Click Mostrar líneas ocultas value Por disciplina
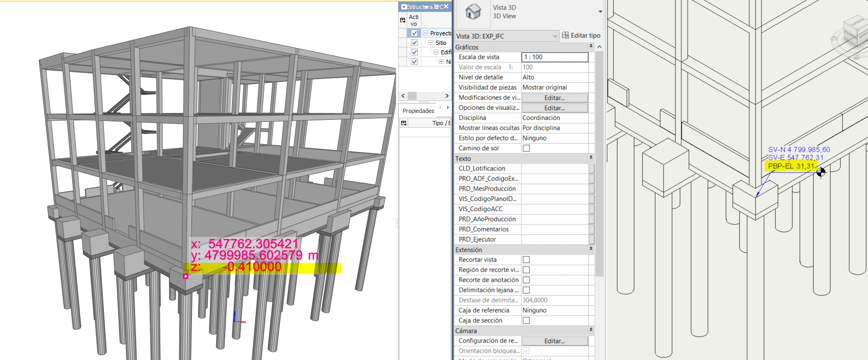This screenshot has height=360, width=868. [555, 128]
